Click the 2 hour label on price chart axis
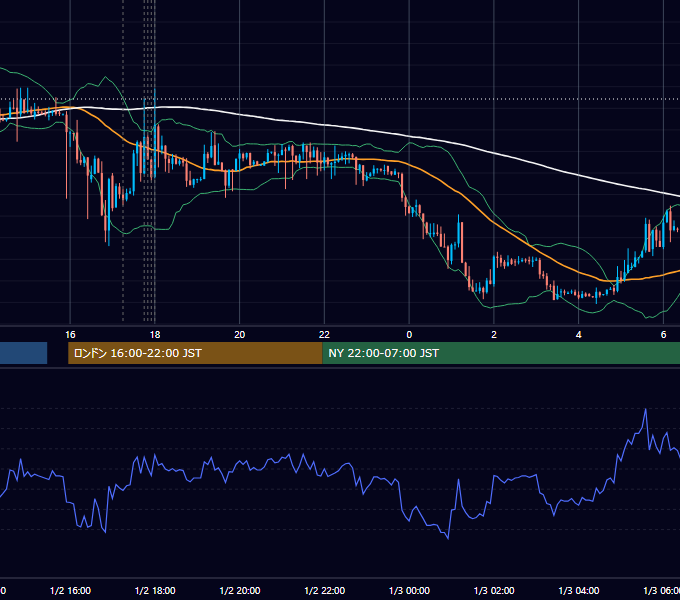680x600 pixels. pos(494,335)
